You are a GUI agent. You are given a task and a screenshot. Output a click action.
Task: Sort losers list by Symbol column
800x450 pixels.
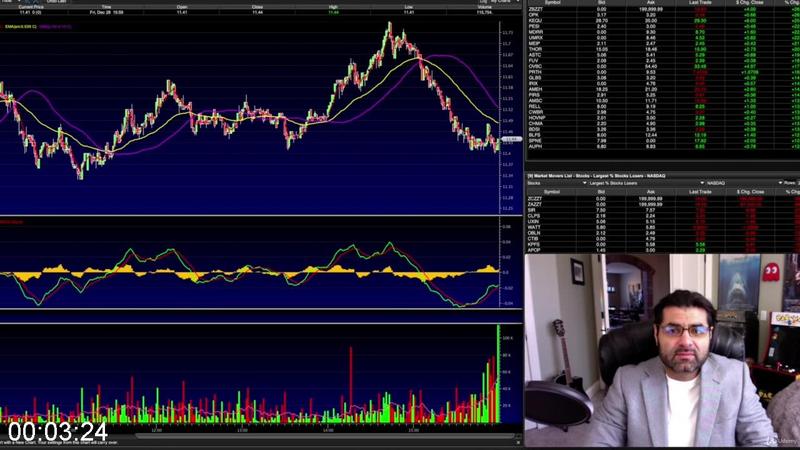click(552, 192)
